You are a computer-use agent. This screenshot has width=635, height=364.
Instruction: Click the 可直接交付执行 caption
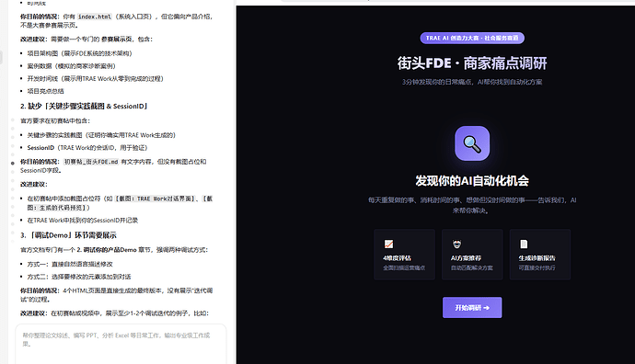(537, 267)
